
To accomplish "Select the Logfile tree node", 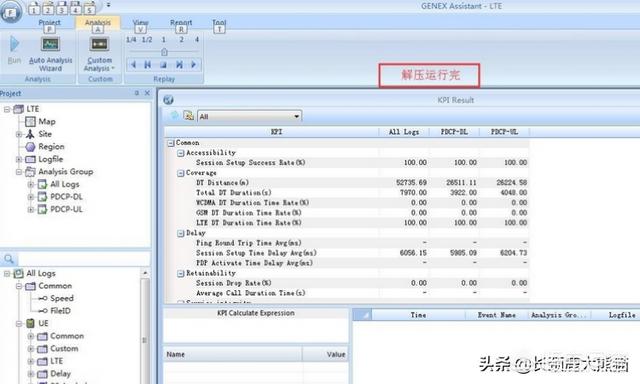I will click(51, 159).
